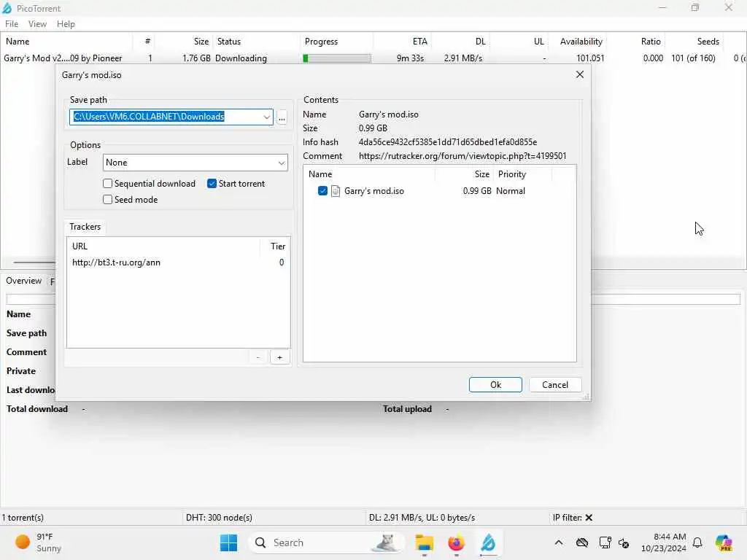Click Ok to add the torrent

pyautogui.click(x=495, y=385)
